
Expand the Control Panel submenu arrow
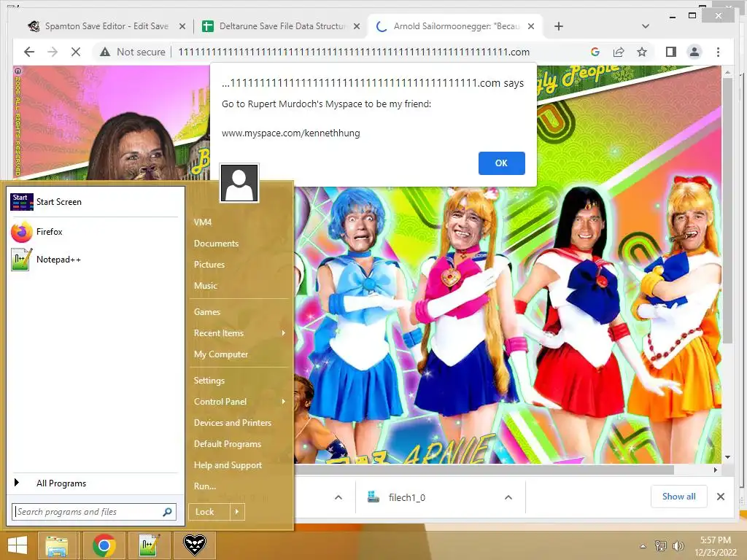tap(284, 402)
